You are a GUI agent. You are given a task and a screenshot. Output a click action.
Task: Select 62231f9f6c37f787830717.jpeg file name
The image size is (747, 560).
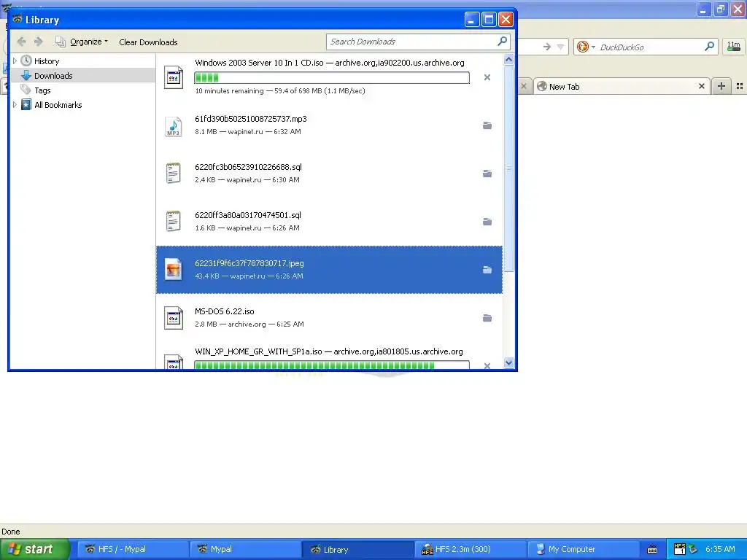[249, 263]
